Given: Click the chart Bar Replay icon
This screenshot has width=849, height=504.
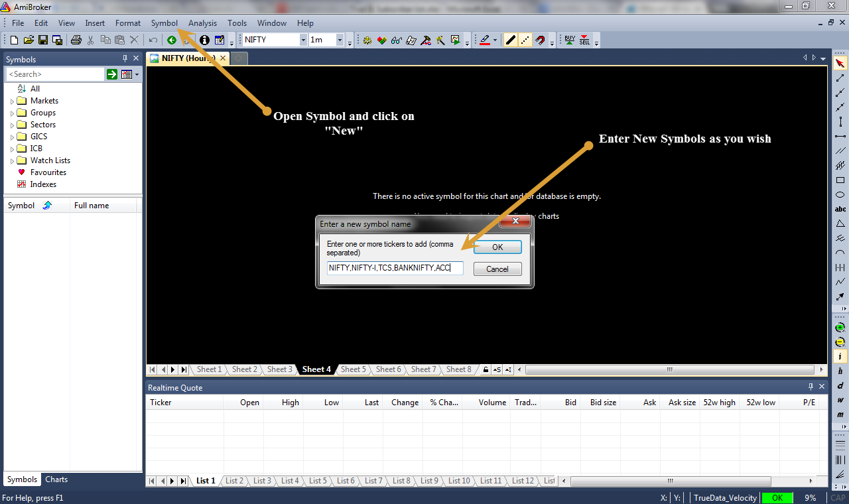Looking at the screenshot, I should tap(455, 40).
